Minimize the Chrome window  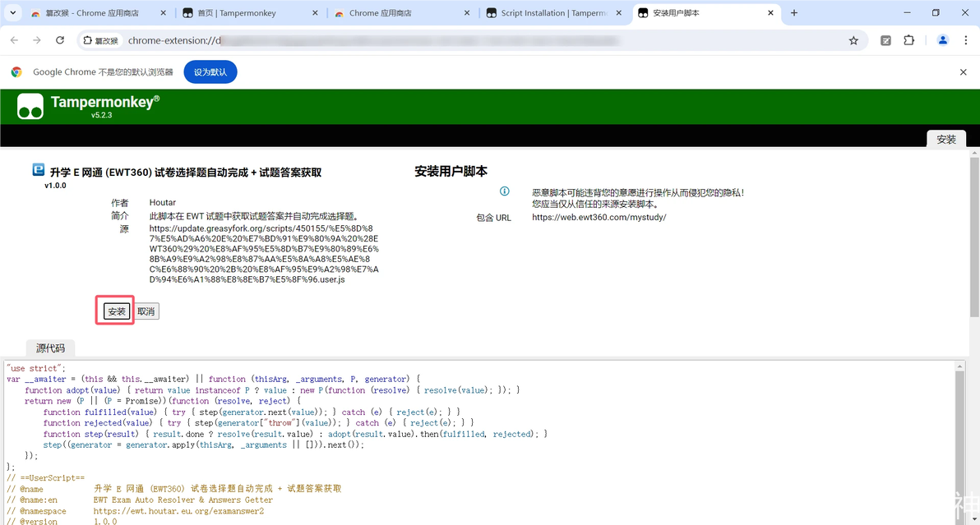click(907, 12)
